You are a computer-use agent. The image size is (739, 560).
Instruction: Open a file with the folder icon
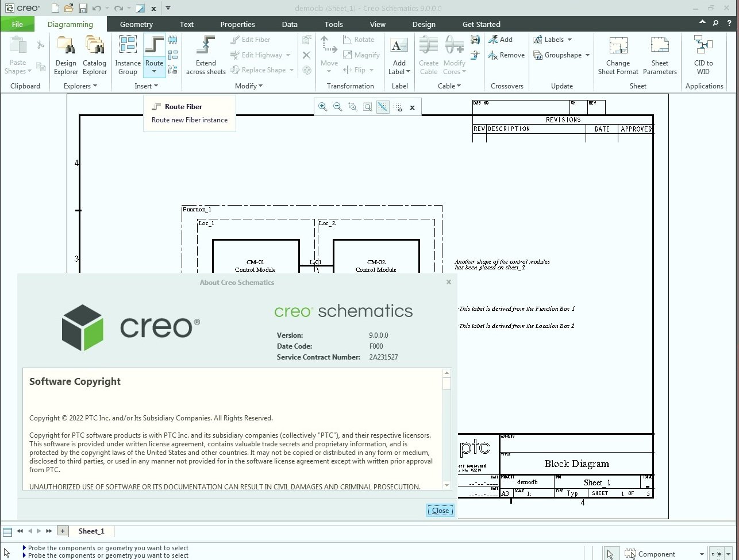click(x=68, y=8)
